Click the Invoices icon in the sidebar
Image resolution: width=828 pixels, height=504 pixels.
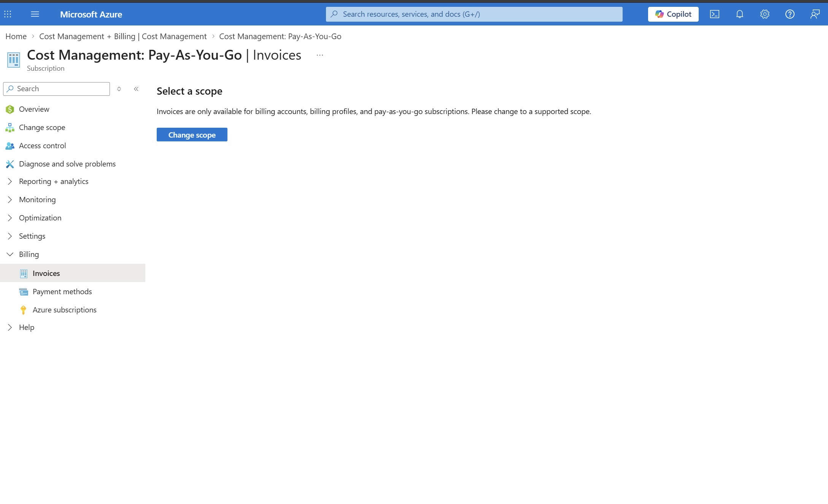(24, 274)
